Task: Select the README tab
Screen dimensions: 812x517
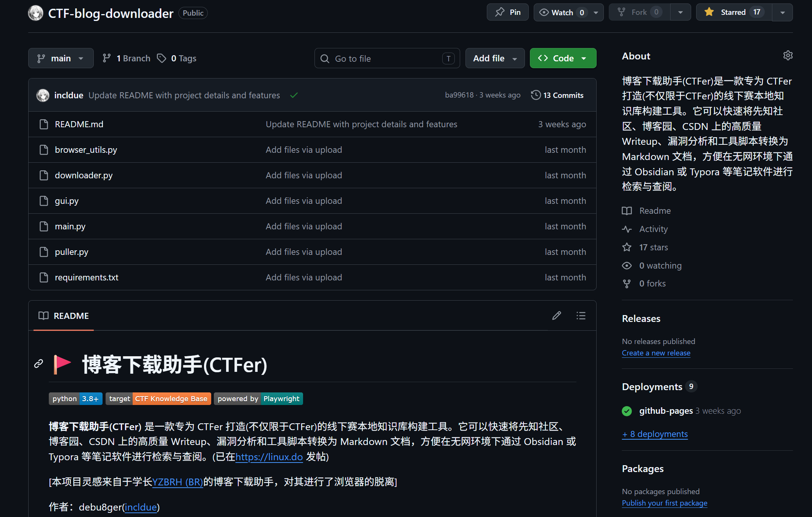Action: 64,316
